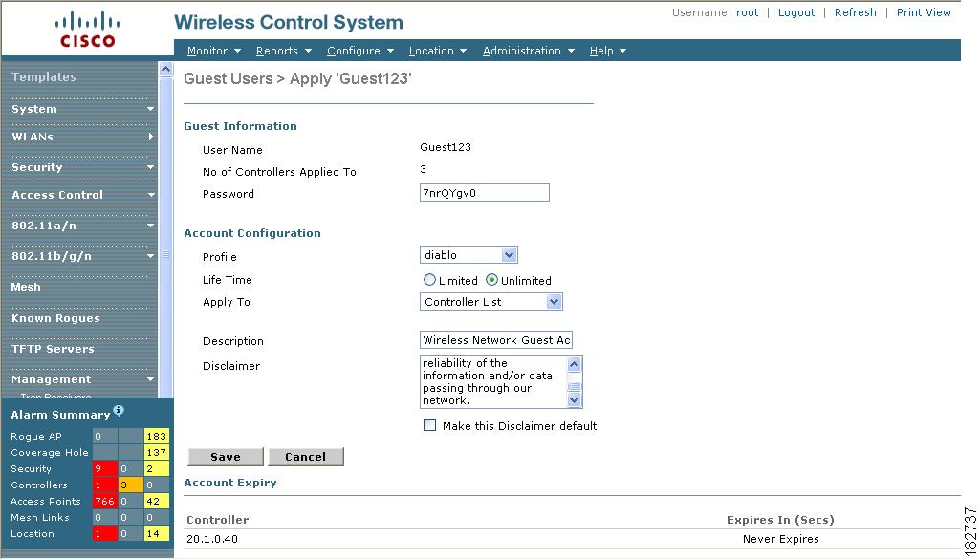The width and height of the screenshot is (980, 560).
Task: Open the Reports menu
Action: click(x=277, y=51)
